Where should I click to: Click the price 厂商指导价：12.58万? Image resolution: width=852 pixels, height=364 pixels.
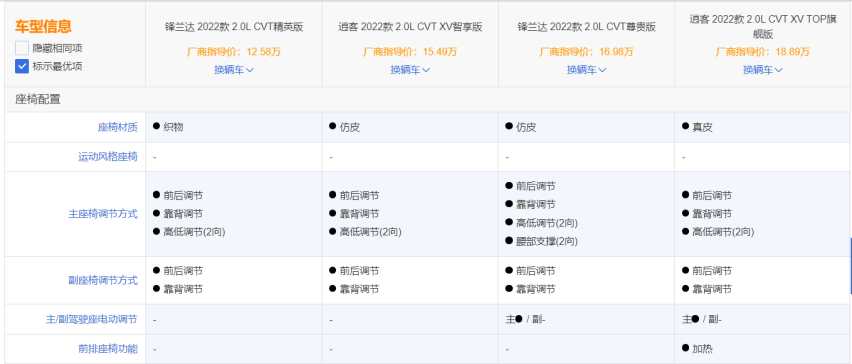click(x=234, y=52)
